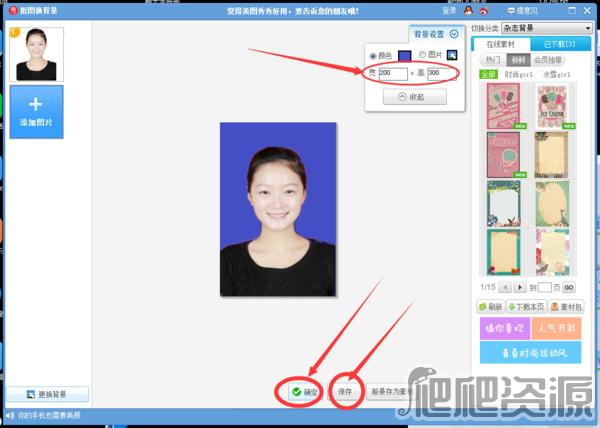
Task: Open the 提意见 feedback link
Action: (523, 11)
